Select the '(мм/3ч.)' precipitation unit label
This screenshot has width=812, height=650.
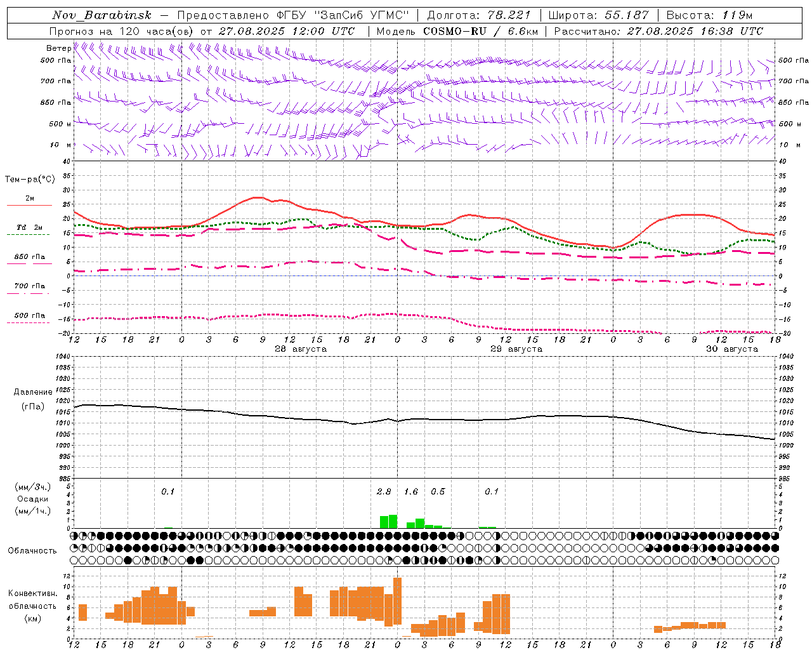point(33,487)
